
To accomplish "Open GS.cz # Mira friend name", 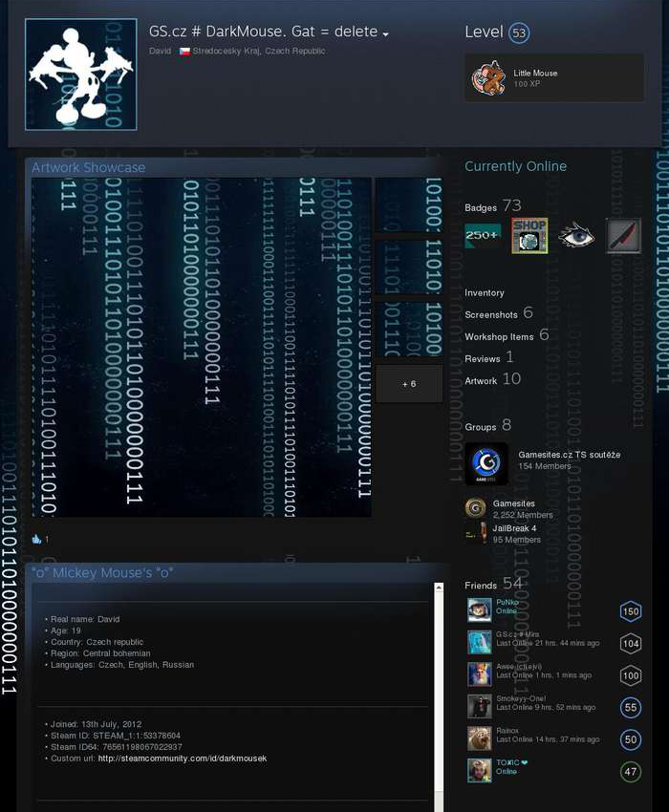I will (x=517, y=634).
